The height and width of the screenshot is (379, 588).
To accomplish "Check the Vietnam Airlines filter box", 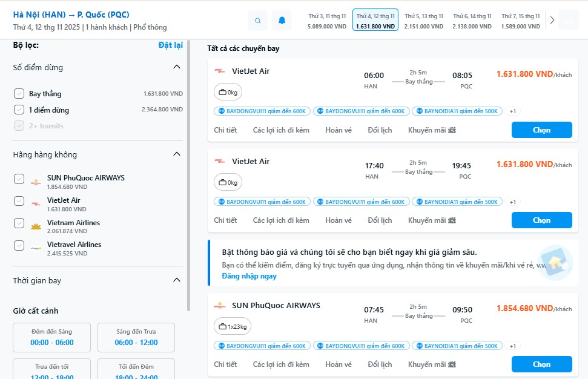I will [19, 223].
